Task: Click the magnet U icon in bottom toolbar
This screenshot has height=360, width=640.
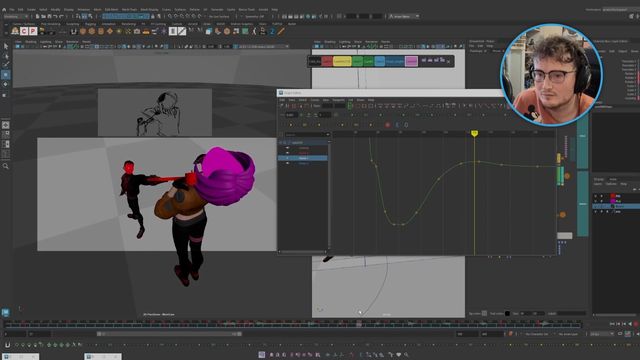Action: 7,345
